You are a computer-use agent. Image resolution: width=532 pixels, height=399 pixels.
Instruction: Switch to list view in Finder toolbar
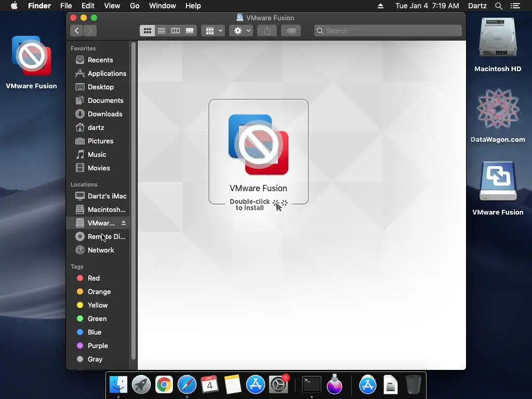click(162, 31)
